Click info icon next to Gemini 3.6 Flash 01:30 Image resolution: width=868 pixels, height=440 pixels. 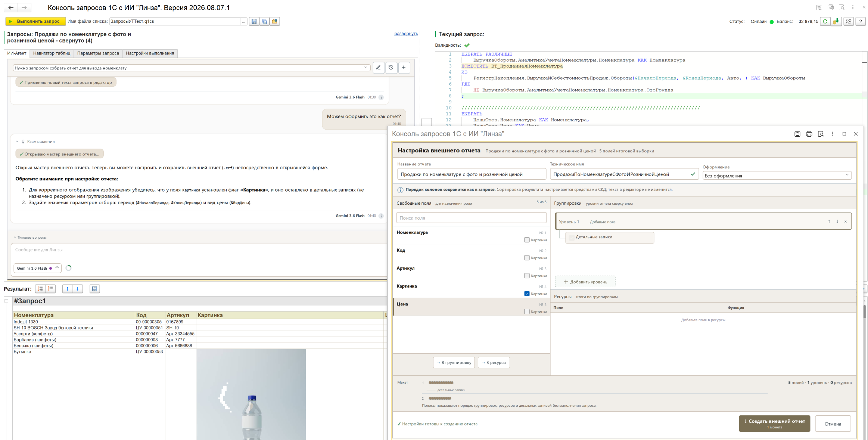pyautogui.click(x=381, y=97)
